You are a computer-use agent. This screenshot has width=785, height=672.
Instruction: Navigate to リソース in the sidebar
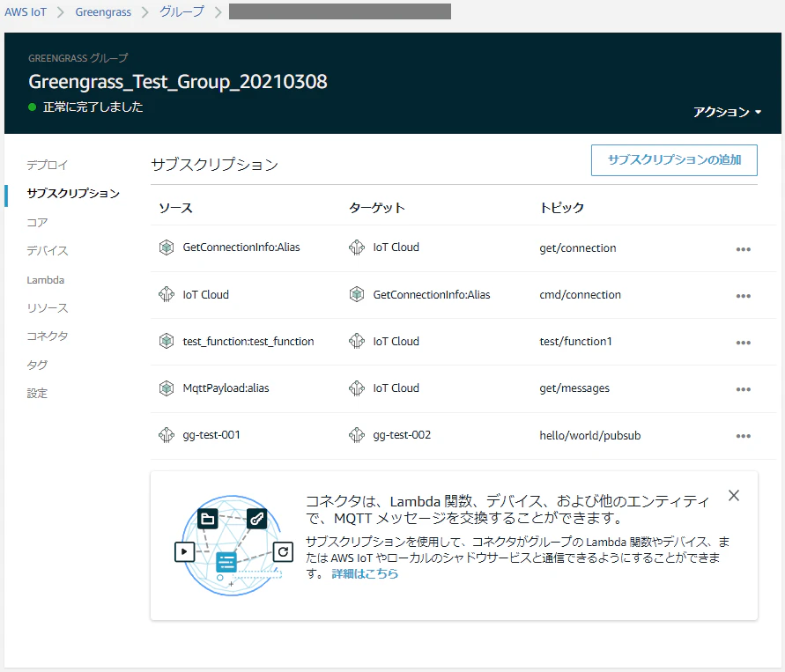47,307
